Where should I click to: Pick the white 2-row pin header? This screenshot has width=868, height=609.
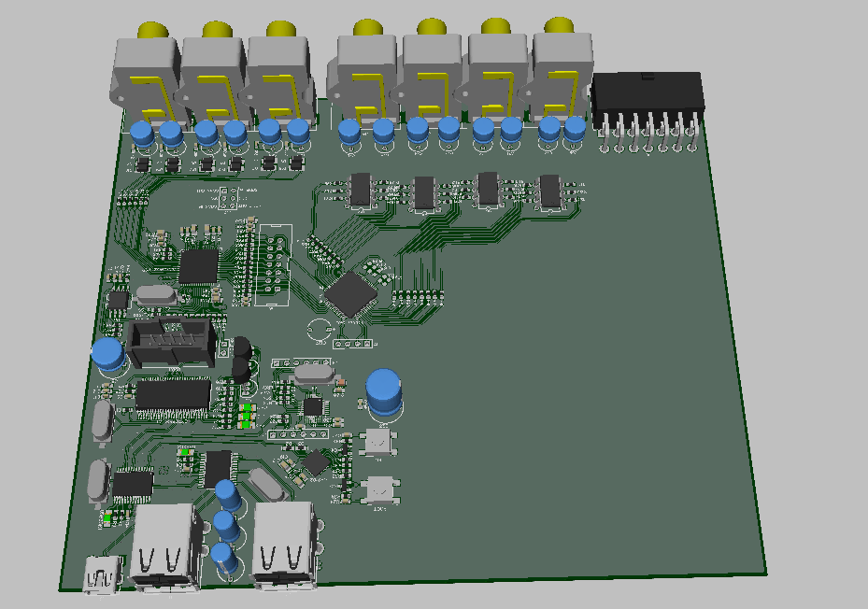tap(277, 264)
